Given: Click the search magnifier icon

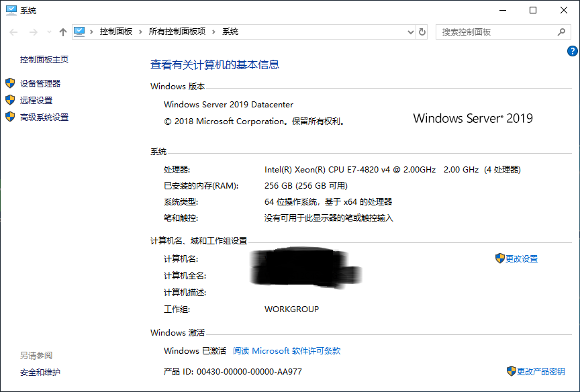Looking at the screenshot, I should click(561, 32).
